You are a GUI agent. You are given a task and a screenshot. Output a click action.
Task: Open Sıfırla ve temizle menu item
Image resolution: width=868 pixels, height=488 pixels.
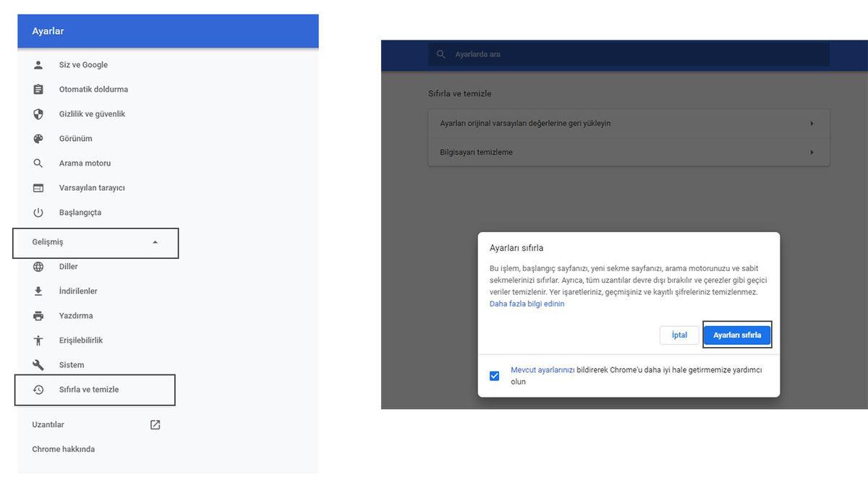click(89, 390)
